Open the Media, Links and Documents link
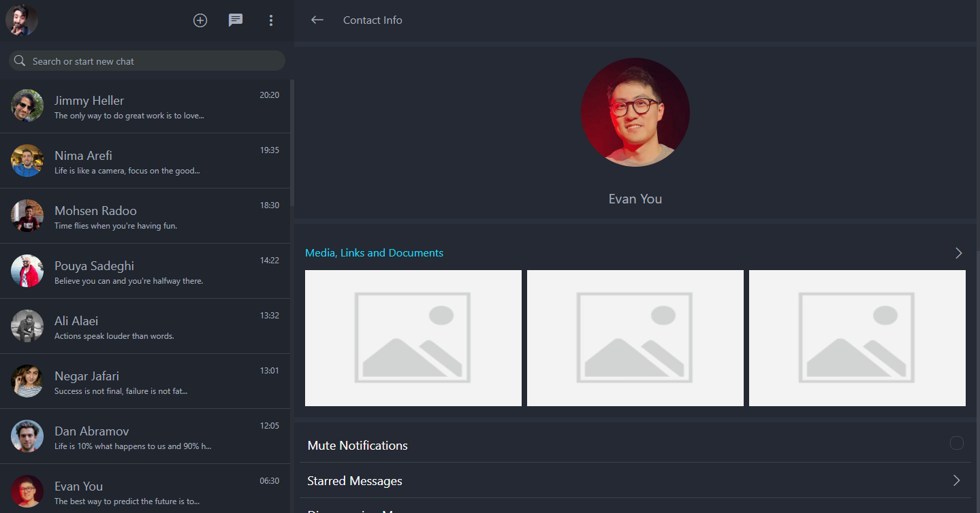The image size is (980, 513). tap(374, 253)
